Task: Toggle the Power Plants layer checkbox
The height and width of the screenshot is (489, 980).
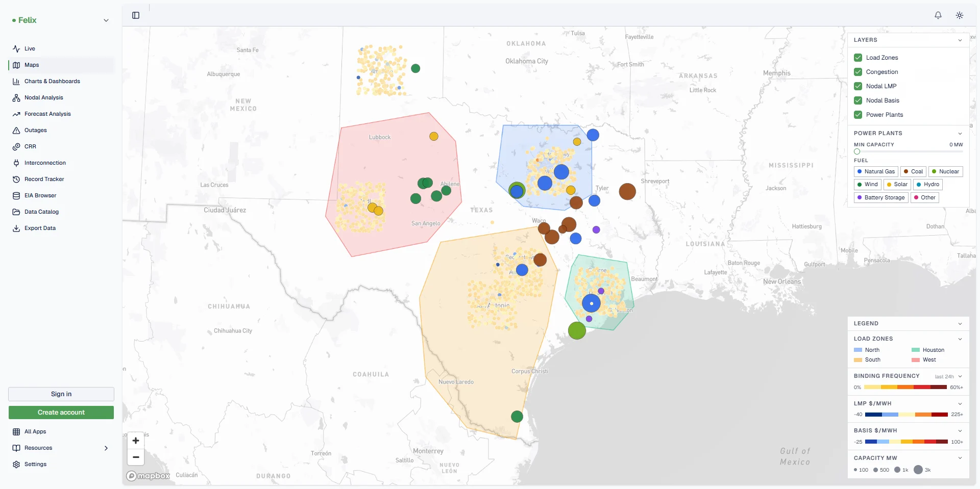Action: [858, 115]
